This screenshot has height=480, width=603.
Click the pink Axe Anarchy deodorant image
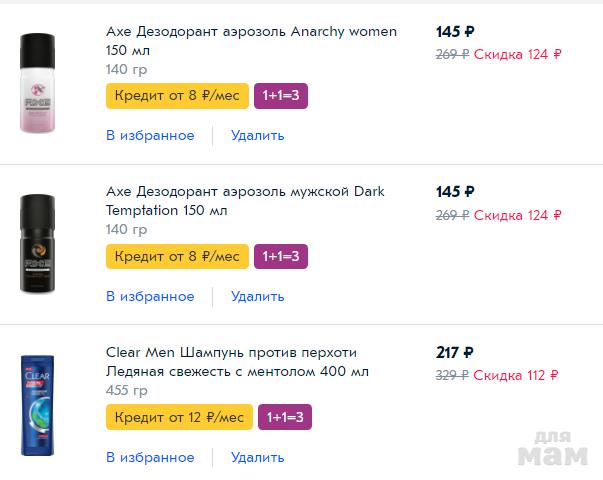click(38, 83)
